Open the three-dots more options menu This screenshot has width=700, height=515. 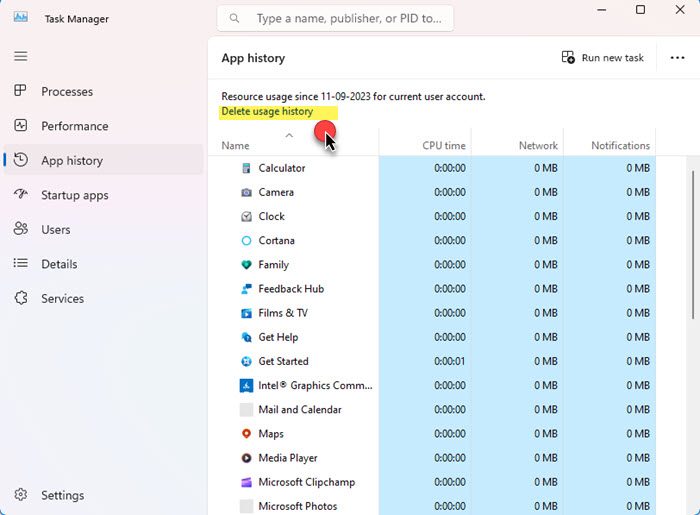point(677,58)
